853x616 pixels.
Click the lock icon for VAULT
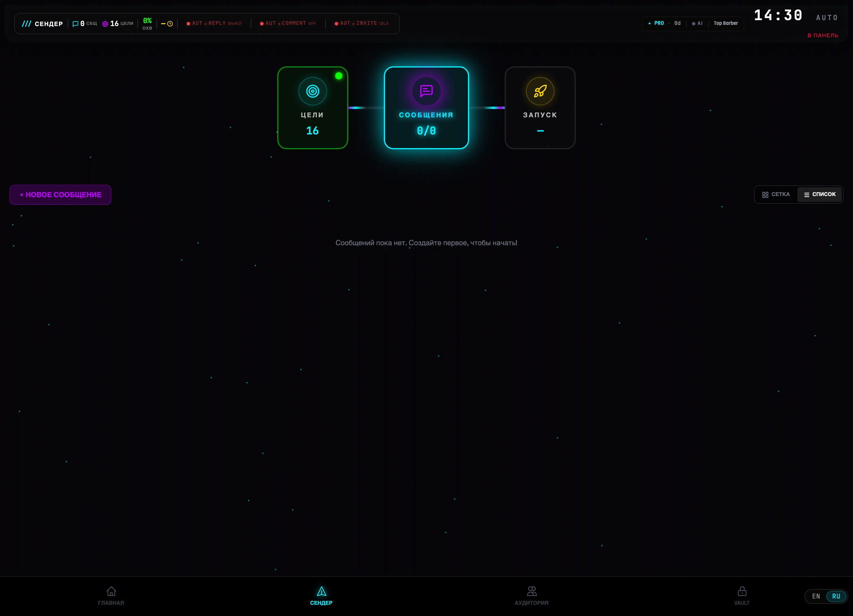coord(742,591)
